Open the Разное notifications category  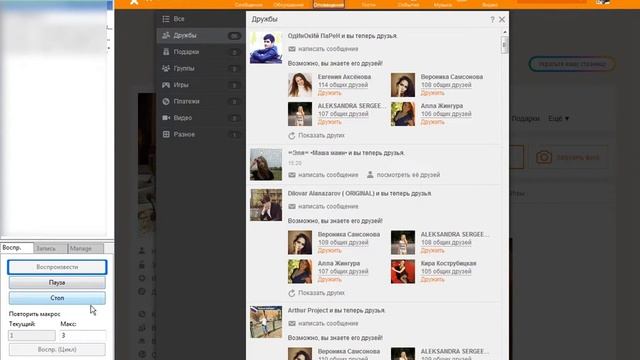click(200, 134)
